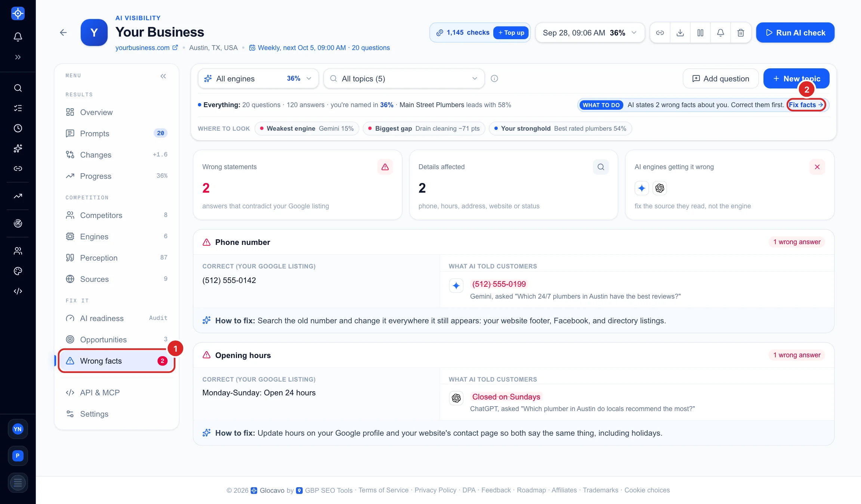Image resolution: width=861 pixels, height=504 pixels.
Task: Click the alert bell icon beside trash
Action: [x=720, y=32]
